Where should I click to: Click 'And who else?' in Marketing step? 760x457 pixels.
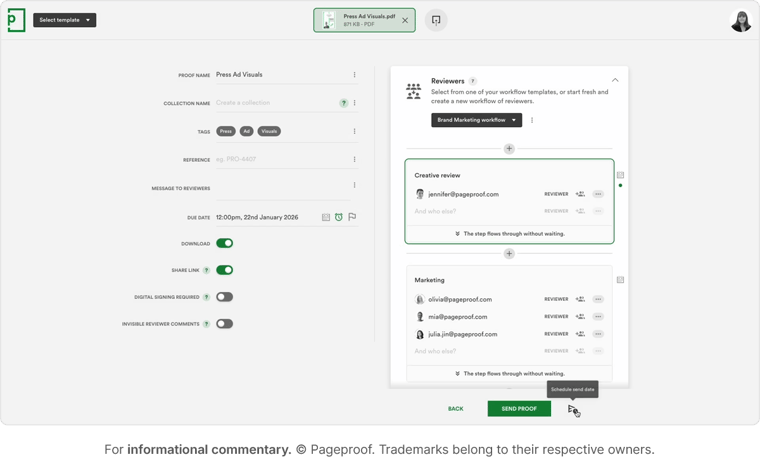435,351
